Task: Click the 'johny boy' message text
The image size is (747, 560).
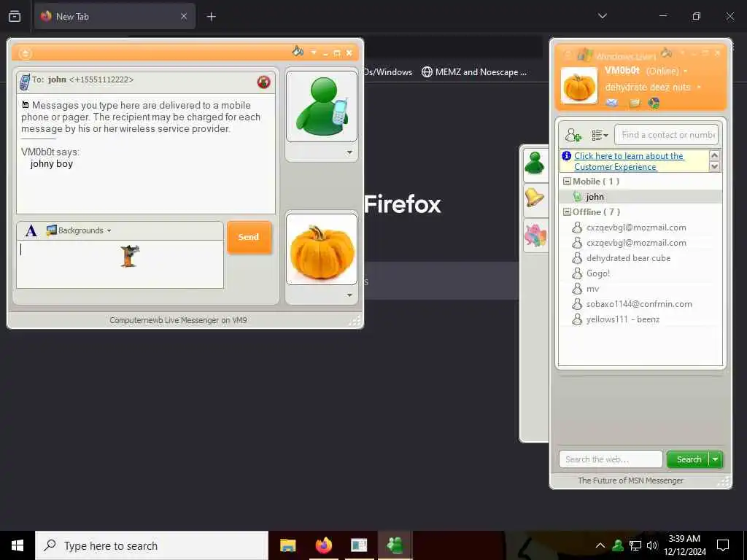Action: click(52, 164)
